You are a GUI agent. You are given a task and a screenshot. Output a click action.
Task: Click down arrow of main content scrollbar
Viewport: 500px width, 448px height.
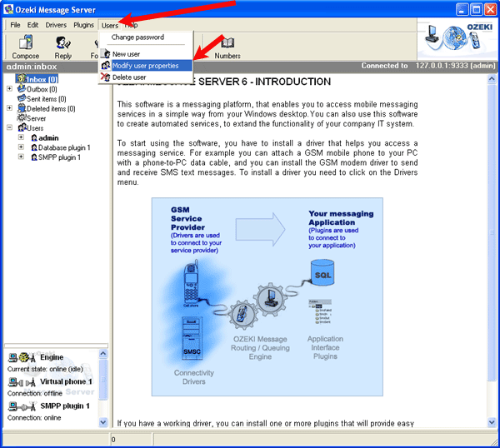pos(492,422)
